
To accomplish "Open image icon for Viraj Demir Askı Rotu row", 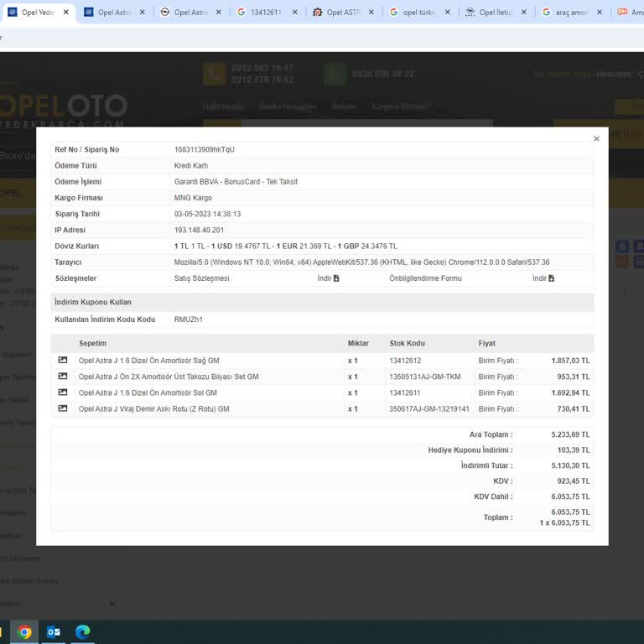I will click(x=63, y=408).
